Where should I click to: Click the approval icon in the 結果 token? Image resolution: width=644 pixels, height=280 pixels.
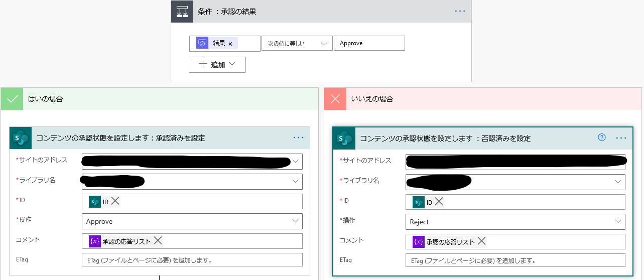[202, 43]
